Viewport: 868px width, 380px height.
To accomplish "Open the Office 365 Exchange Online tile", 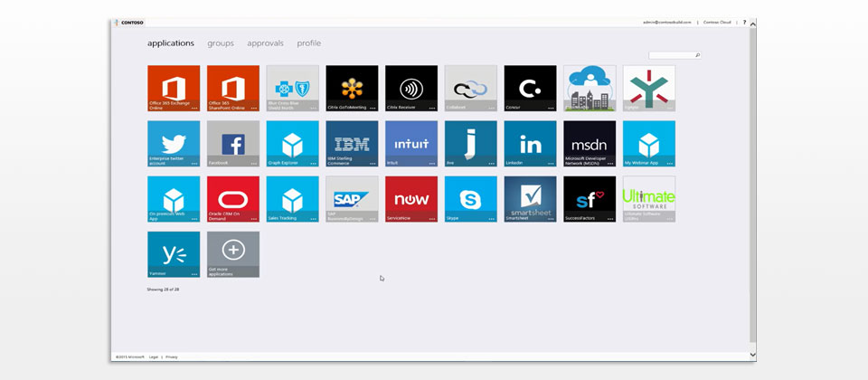I will 174,89.
